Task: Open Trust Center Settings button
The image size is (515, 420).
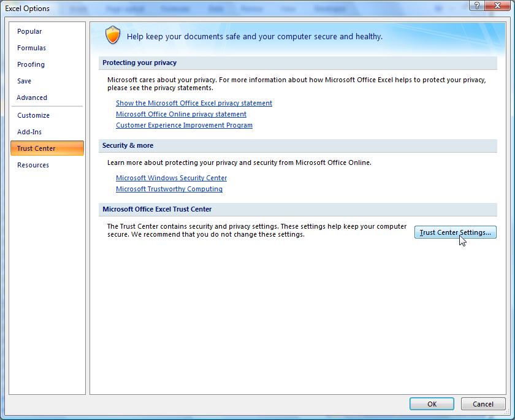Action: (455, 232)
